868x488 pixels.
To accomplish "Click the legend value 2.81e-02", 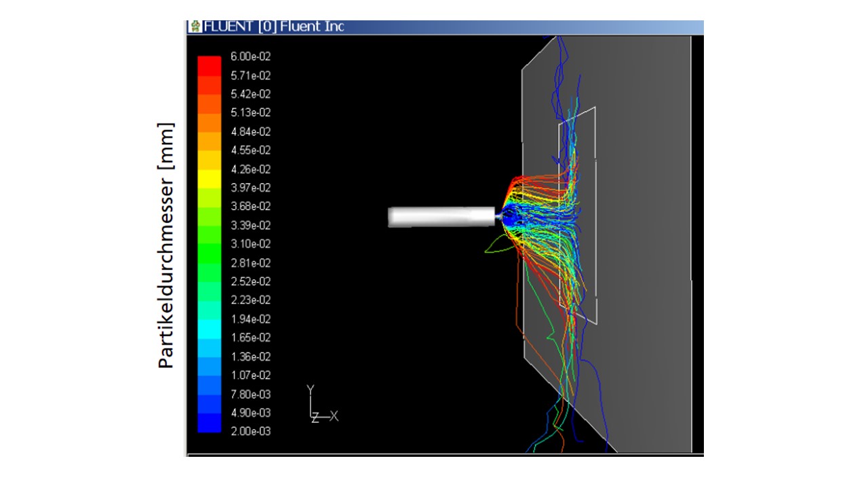I will pos(250,263).
